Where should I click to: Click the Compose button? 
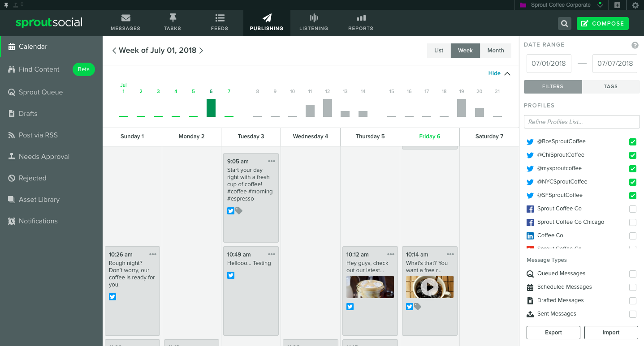(x=603, y=24)
